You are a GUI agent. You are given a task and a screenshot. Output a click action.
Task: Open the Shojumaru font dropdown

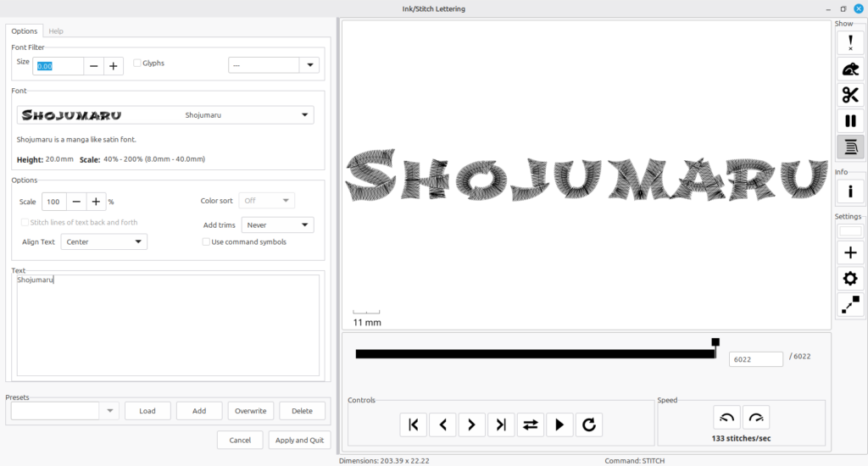point(165,115)
